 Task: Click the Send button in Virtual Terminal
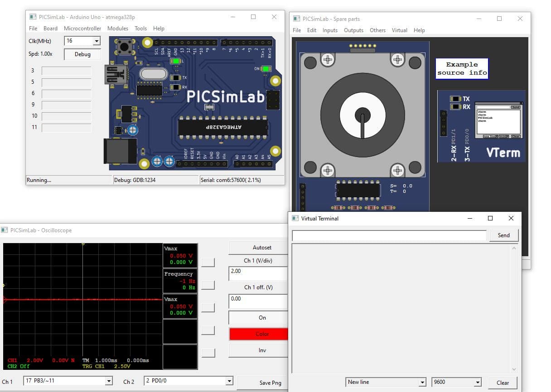pos(503,235)
